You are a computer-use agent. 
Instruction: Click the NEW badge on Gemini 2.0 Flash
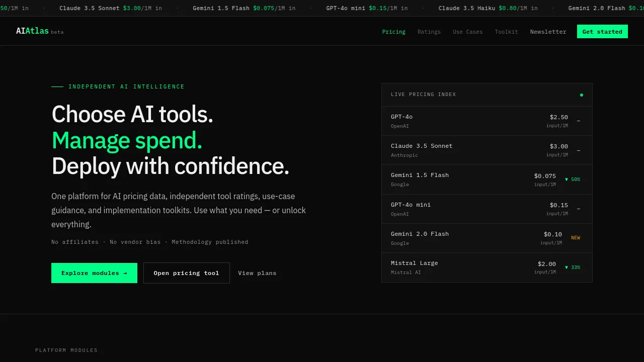(576, 238)
